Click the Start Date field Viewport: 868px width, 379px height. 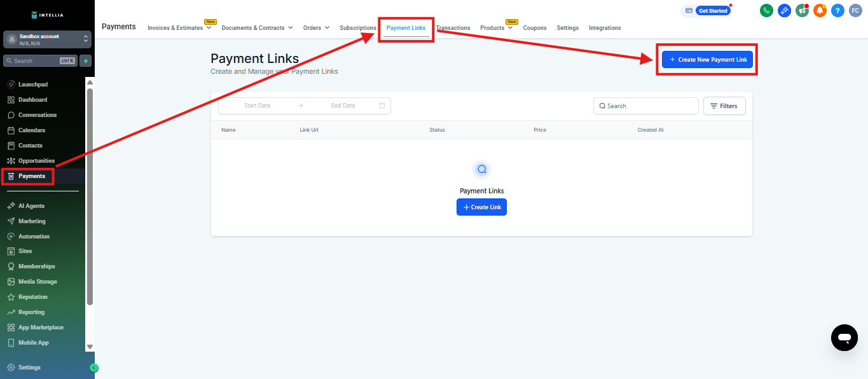point(258,106)
